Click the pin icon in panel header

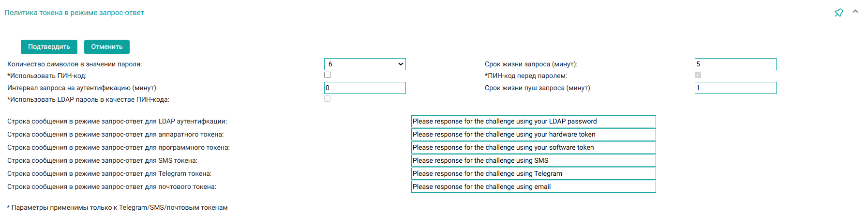(839, 13)
